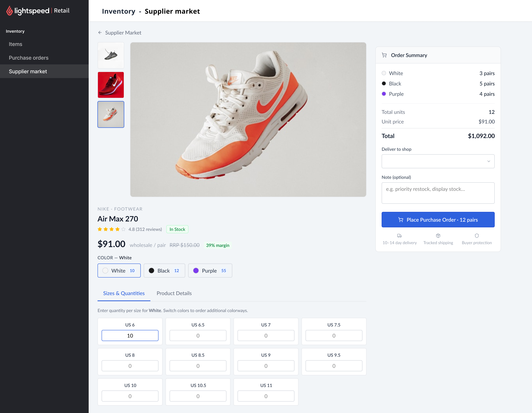The width and height of the screenshot is (532, 413).
Task: Choose the White color option
Action: (x=119, y=271)
